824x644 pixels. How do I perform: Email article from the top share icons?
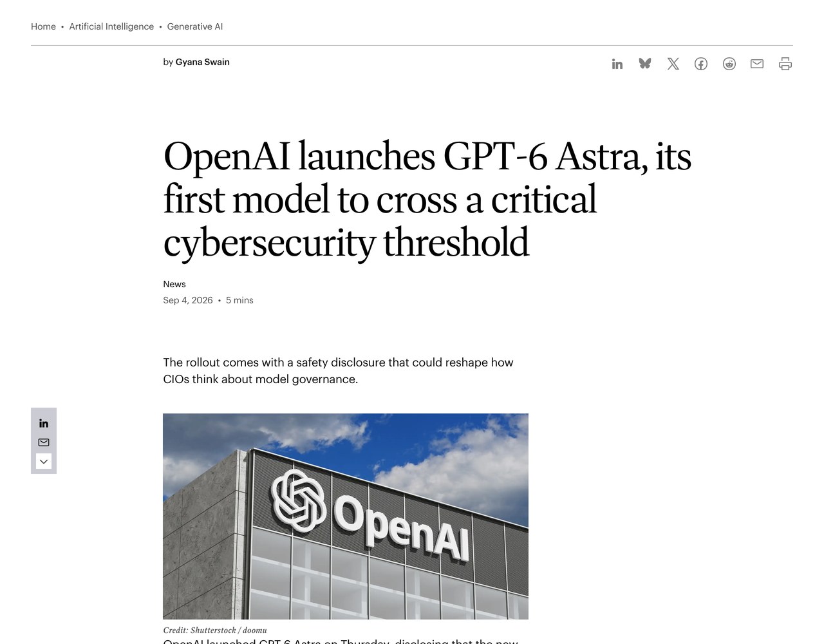coord(757,64)
